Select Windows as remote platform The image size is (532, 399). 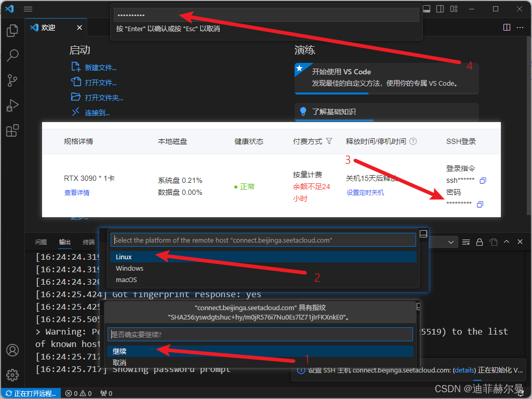tap(263, 269)
